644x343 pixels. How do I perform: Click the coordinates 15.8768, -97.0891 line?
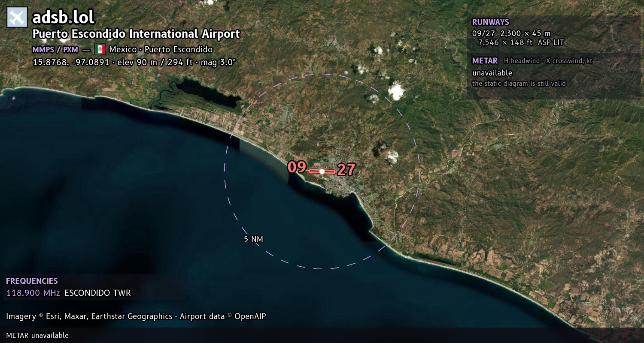pyautogui.click(x=134, y=62)
